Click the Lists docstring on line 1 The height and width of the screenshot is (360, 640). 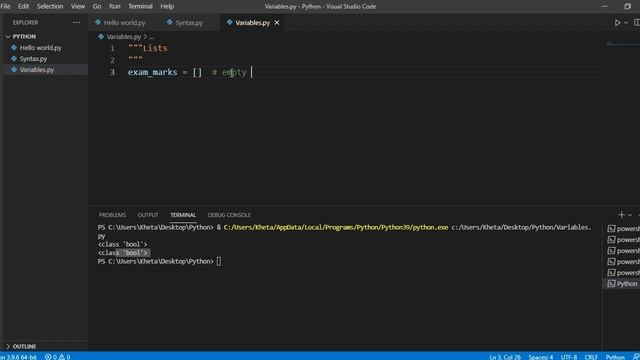[147, 48]
